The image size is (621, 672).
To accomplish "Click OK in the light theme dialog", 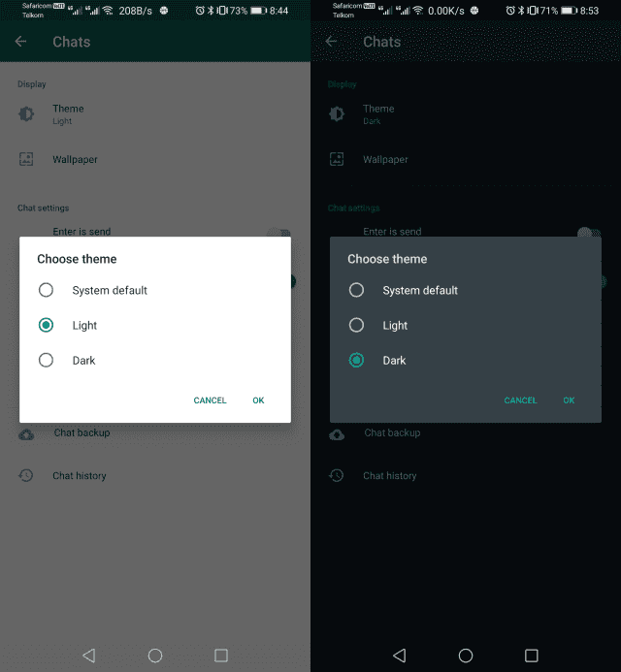I will coord(258,400).
